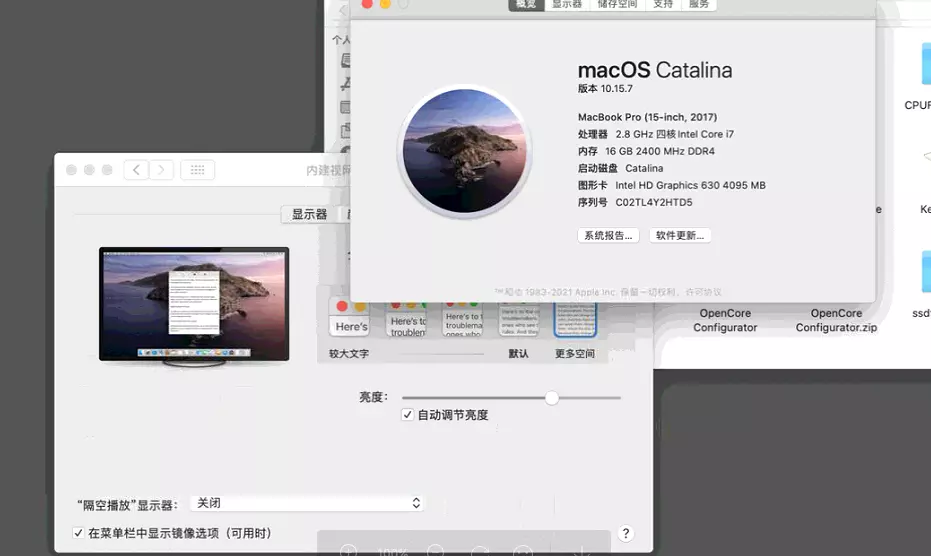
Task: Click the 个人 sidebar heading in Finder
Action: tap(341, 40)
